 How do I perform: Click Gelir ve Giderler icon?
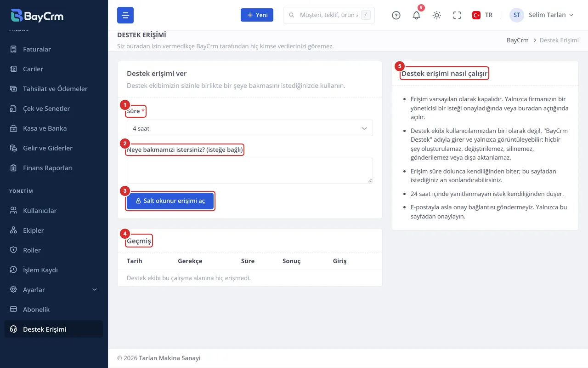14,148
